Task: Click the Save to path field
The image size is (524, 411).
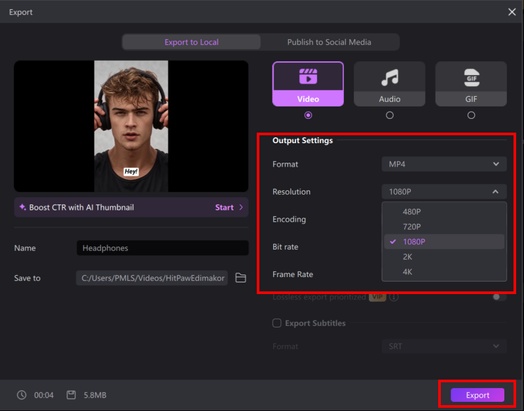Action: [152, 278]
